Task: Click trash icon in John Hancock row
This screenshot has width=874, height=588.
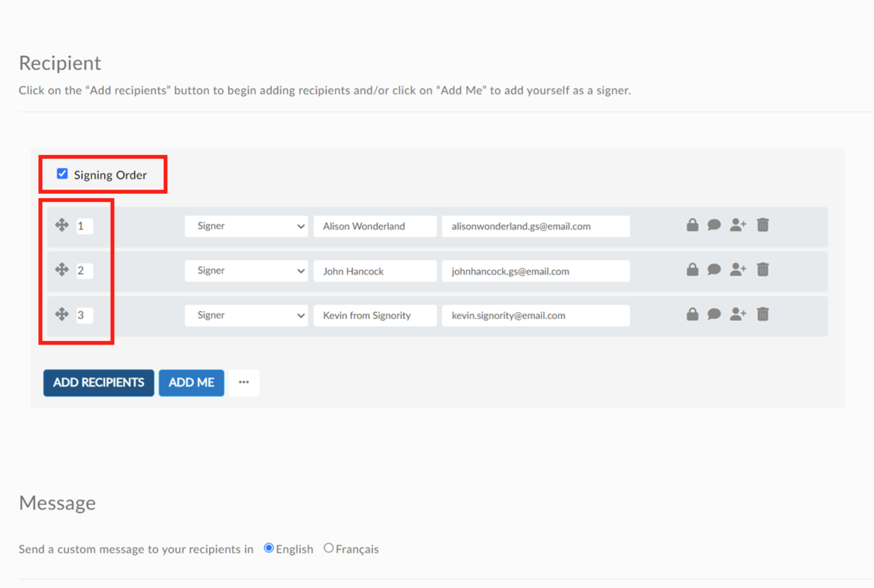Action: [x=763, y=270]
